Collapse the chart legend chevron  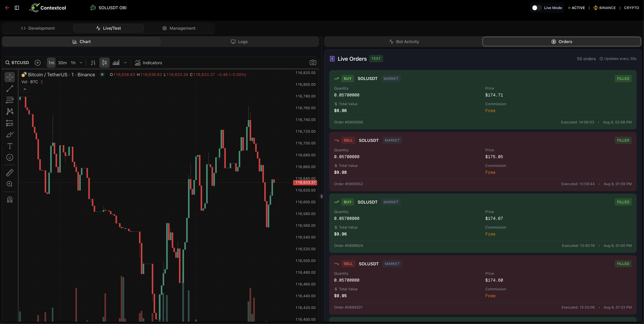pyautogui.click(x=25, y=89)
